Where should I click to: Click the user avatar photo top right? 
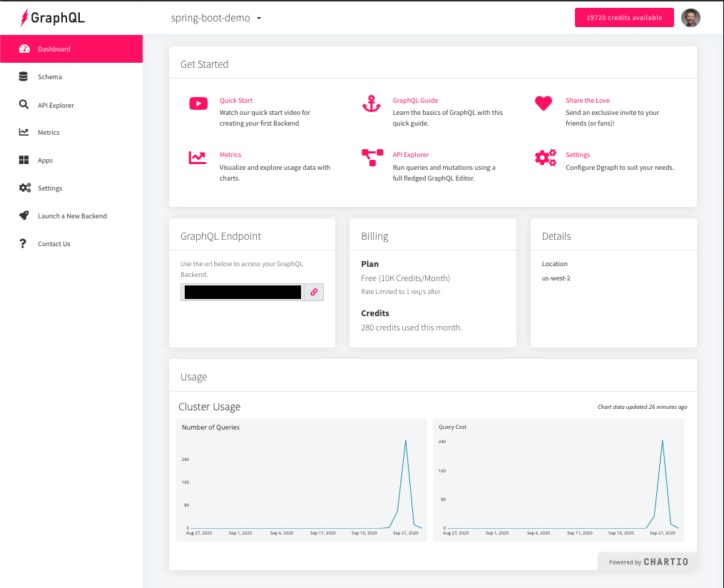[x=690, y=17]
